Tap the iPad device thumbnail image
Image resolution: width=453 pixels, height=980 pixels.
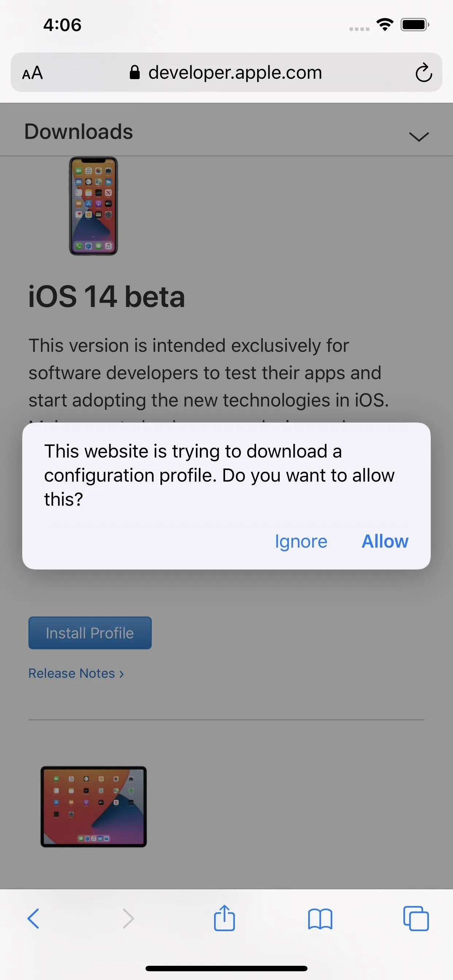click(x=94, y=806)
